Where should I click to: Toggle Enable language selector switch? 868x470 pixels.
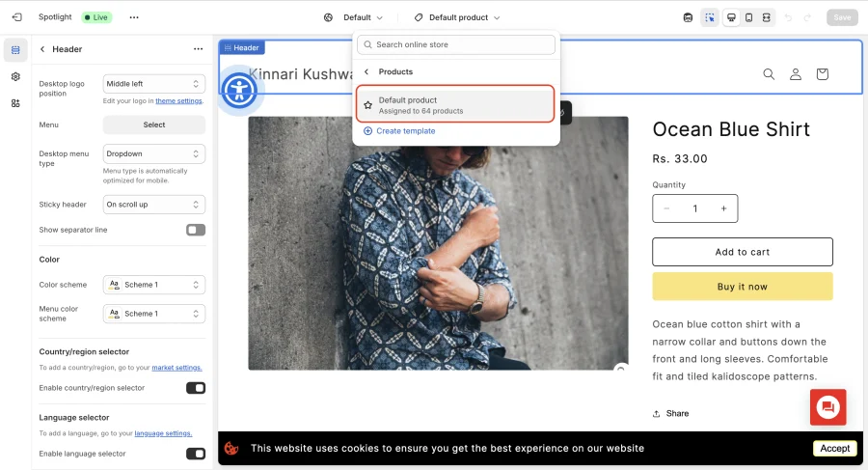tap(196, 454)
